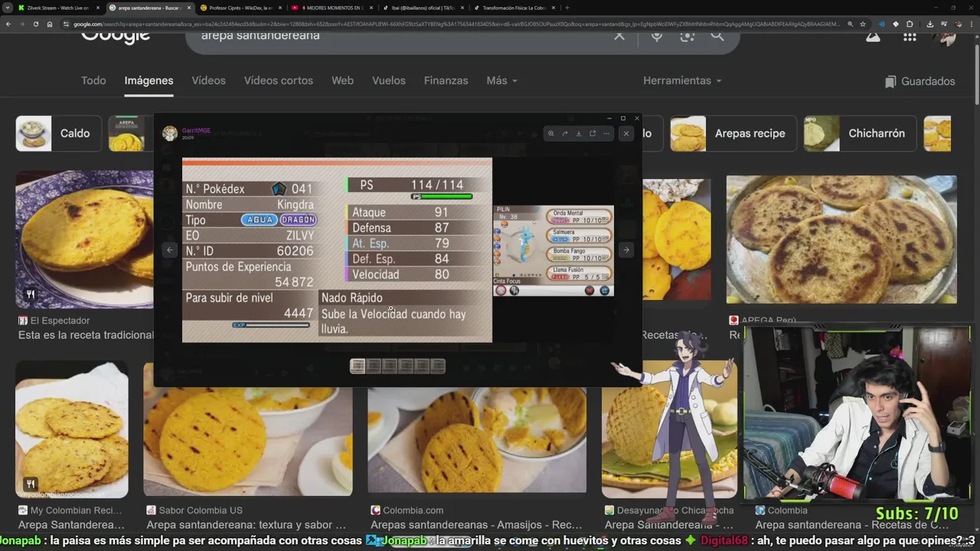
Task: Search by image with the Google Lens icon
Action: coord(687,35)
